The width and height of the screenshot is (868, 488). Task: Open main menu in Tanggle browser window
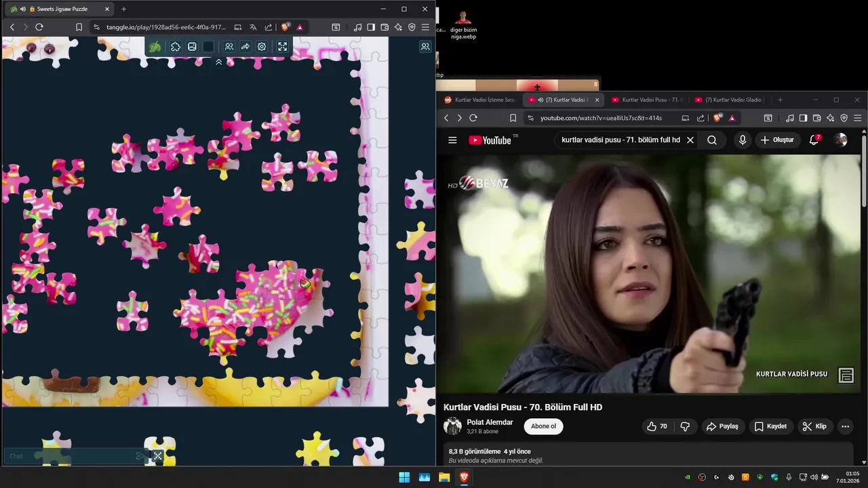(x=425, y=27)
